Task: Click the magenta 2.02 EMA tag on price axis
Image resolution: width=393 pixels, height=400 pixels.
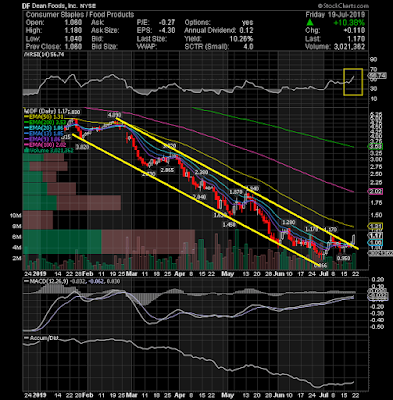Action: pos(375,191)
